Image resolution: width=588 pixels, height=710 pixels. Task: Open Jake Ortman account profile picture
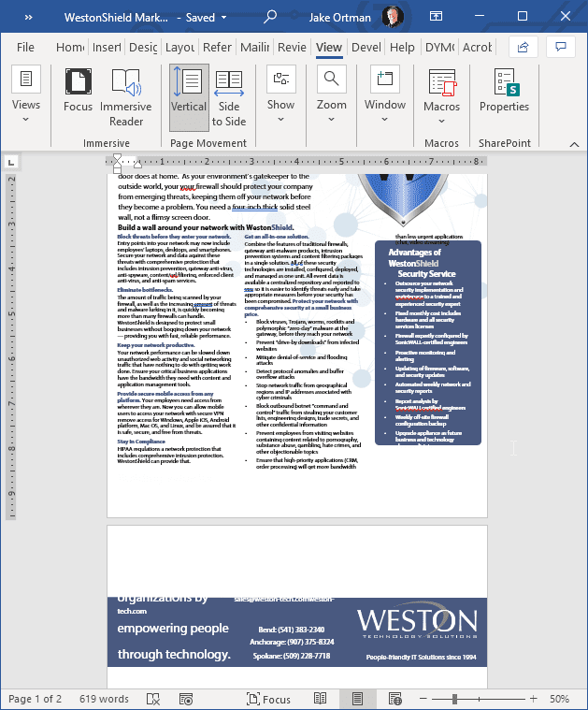(392, 17)
